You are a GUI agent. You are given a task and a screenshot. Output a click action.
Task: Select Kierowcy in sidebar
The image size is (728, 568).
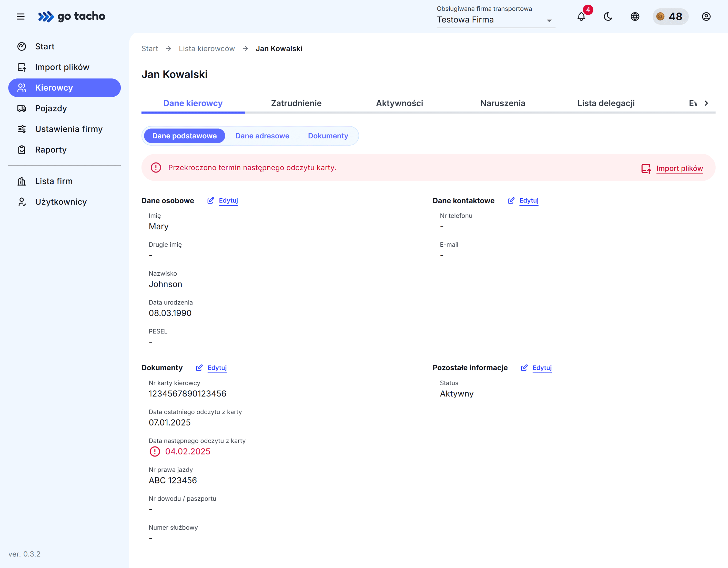tap(64, 88)
